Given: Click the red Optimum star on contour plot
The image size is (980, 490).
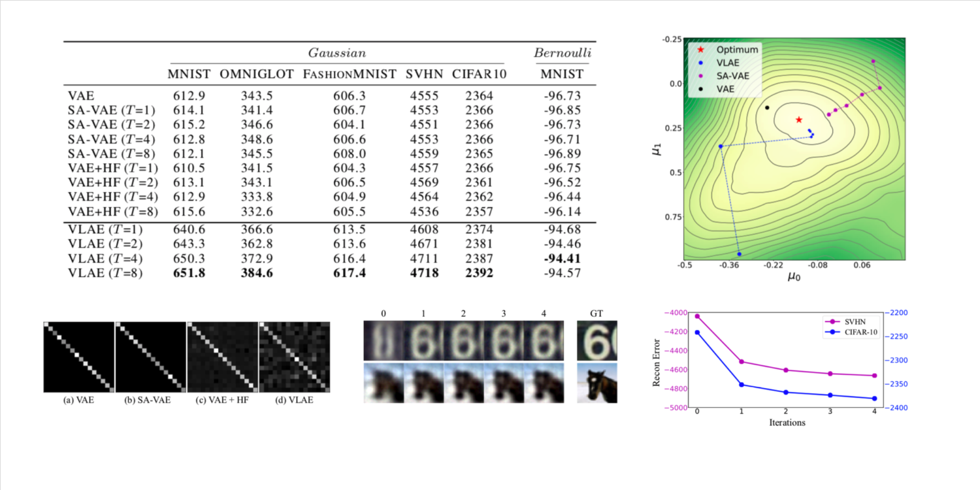Looking at the screenshot, I should tap(798, 120).
